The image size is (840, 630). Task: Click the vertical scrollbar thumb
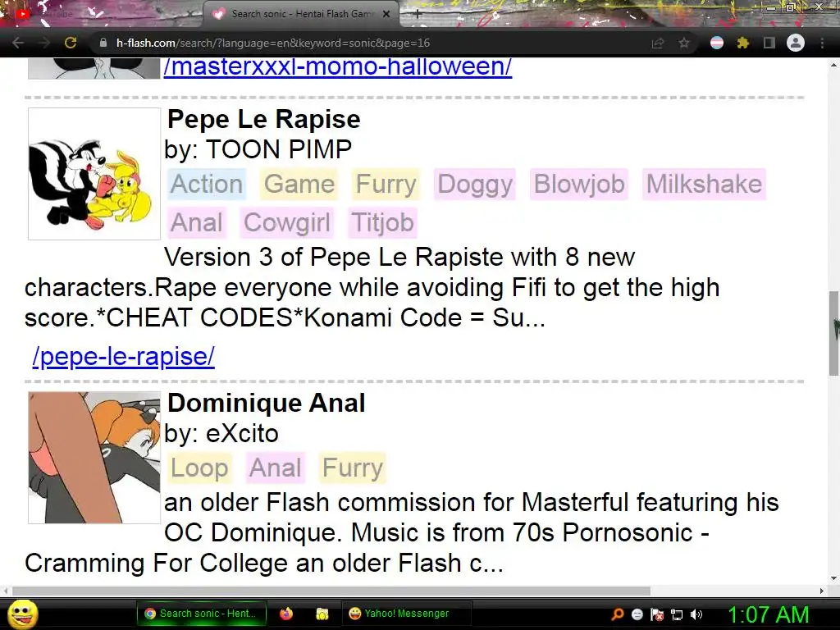833,333
